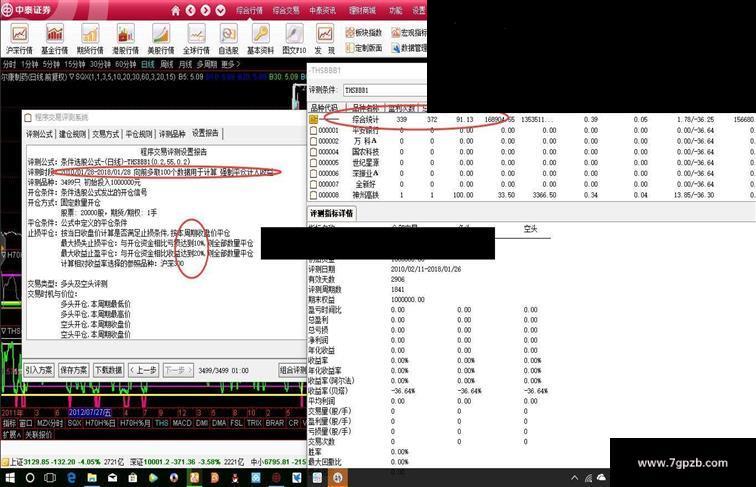Viewport: 756px width, 487px height.
Task: Open 港股行情 Hong Kong quotes icon
Action: [x=125, y=39]
